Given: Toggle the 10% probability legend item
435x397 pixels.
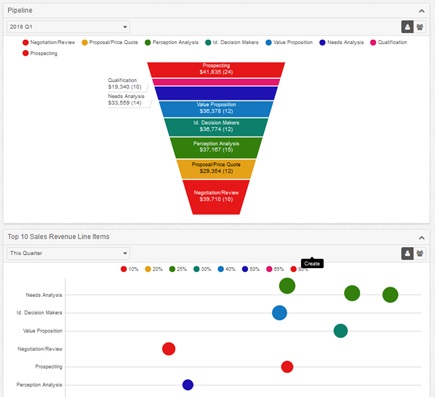Looking at the screenshot, I should coord(129,269).
